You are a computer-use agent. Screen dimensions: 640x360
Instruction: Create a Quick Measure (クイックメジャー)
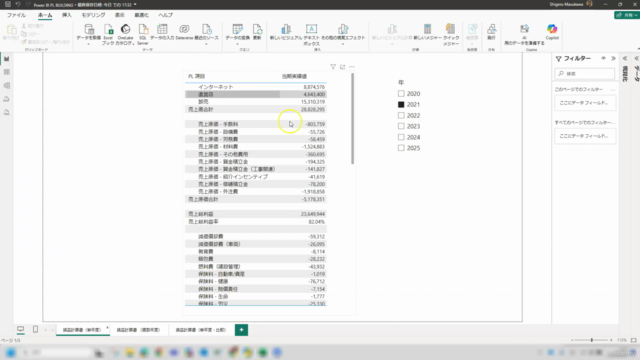(451, 34)
